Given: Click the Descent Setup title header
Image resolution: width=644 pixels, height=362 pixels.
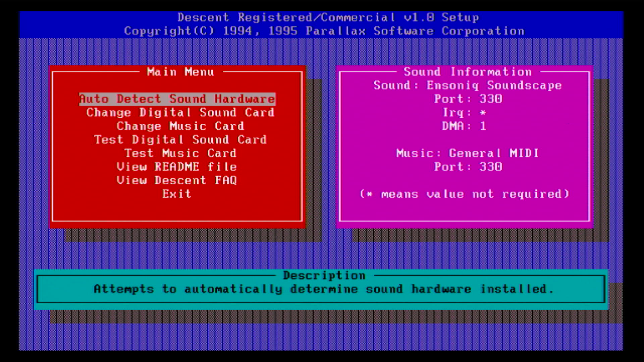Looking at the screenshot, I should 328,17.
